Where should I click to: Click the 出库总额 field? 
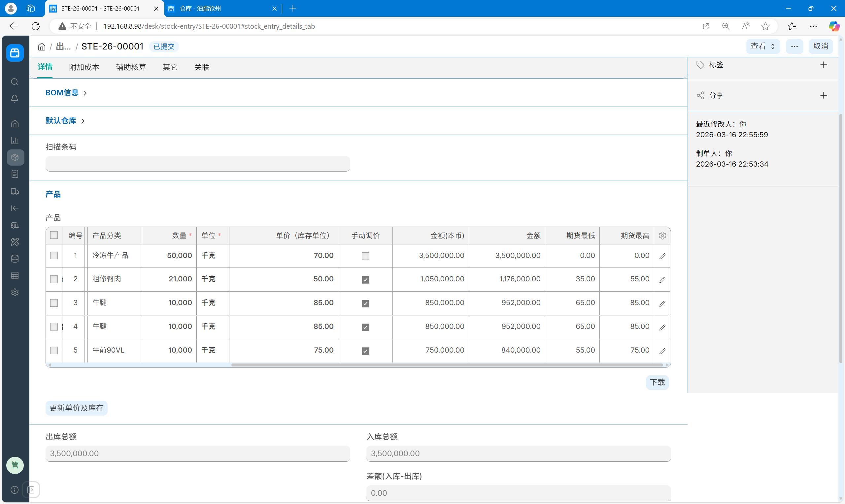[198, 454]
